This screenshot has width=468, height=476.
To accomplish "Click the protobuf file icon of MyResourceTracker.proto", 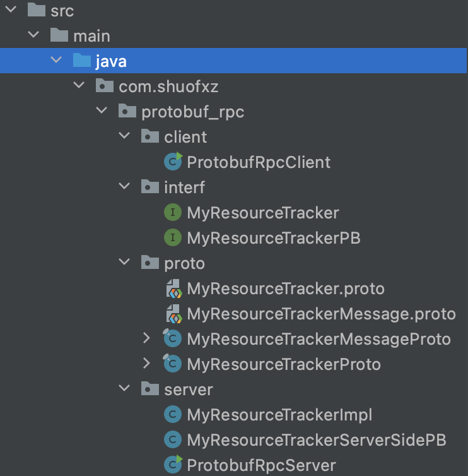I will point(174,289).
